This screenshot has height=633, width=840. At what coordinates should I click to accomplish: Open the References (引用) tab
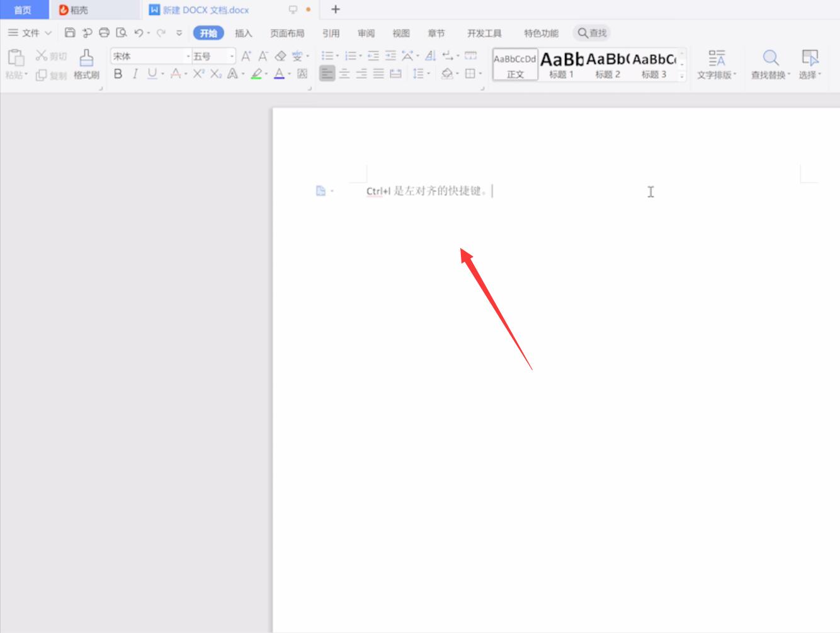pos(331,33)
